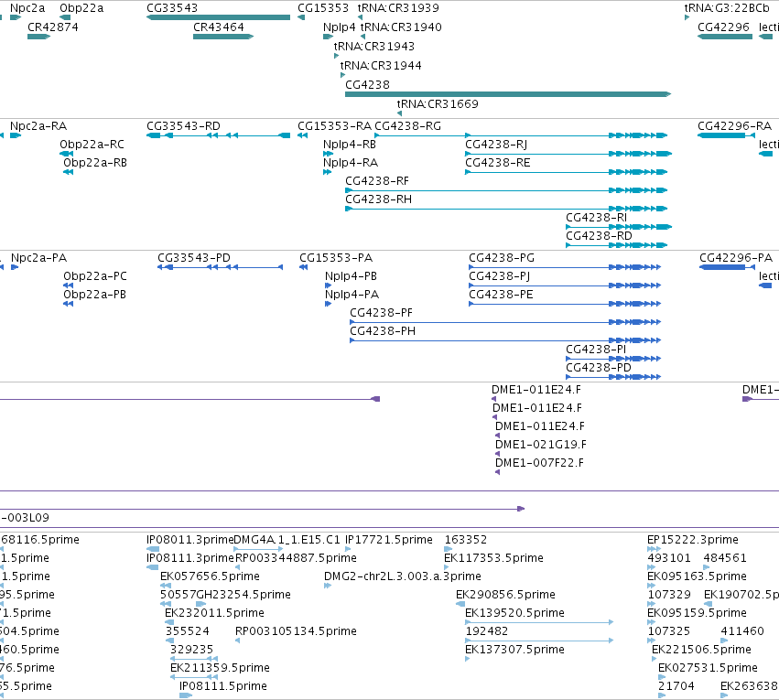This screenshot has width=779, height=700.
Task: Click the CR43464 gene glyph
Action: (x=223, y=37)
